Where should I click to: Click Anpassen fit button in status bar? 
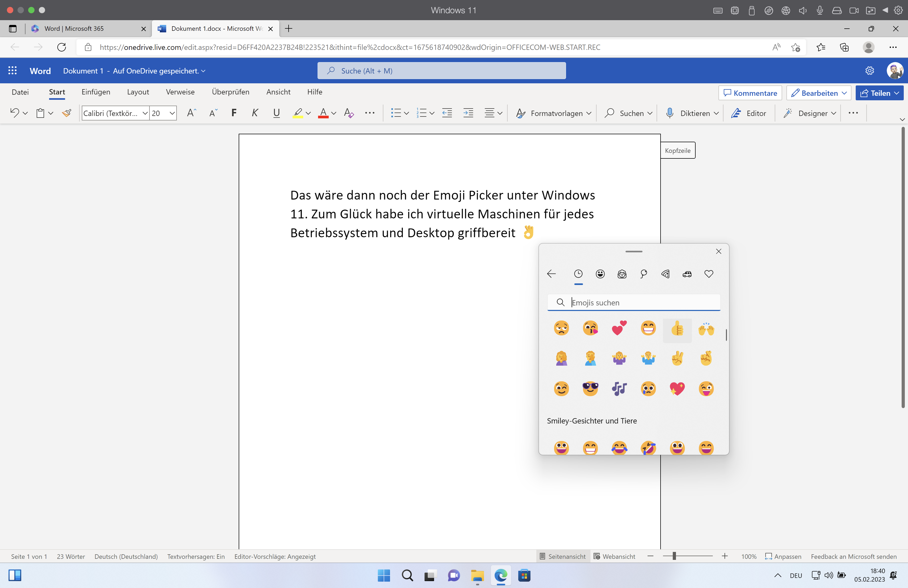click(x=783, y=556)
